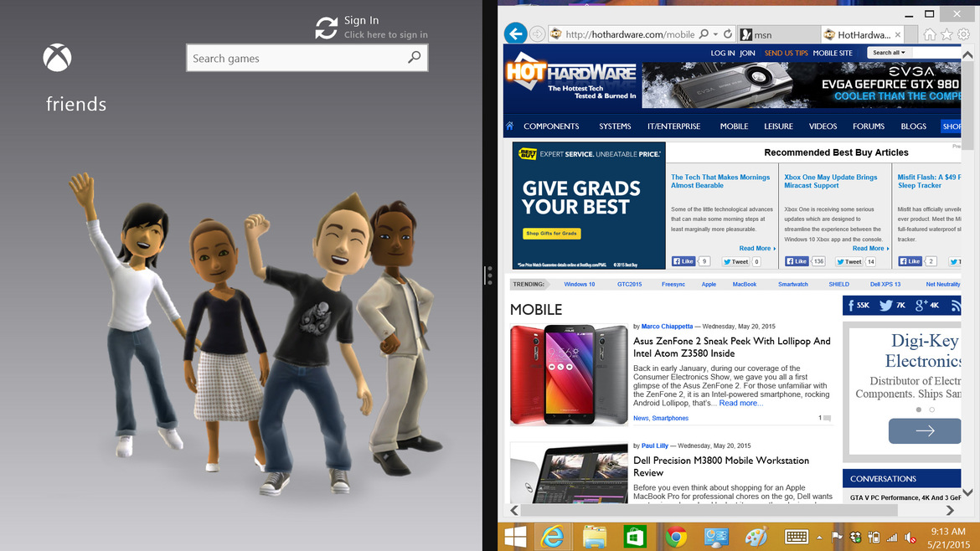Click trending topic Windows 10
The width and height of the screenshot is (980, 551).
(x=580, y=284)
